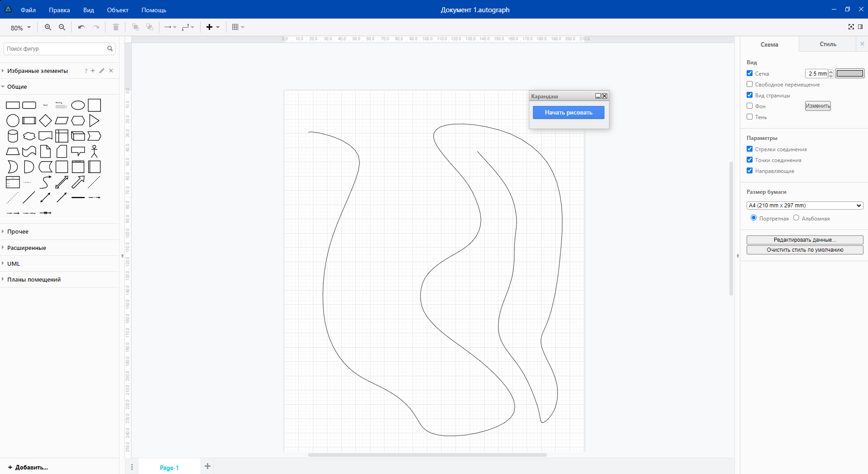Enable the Тень checkbox

[x=750, y=117]
